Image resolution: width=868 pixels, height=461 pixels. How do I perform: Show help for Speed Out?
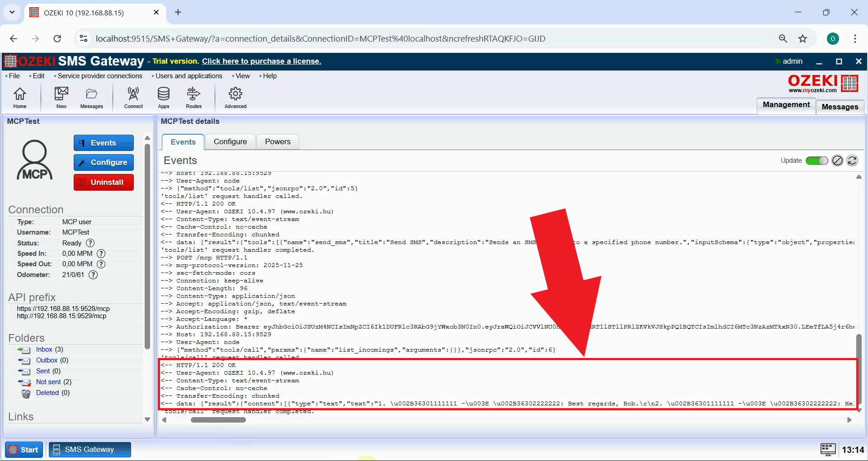101,264
